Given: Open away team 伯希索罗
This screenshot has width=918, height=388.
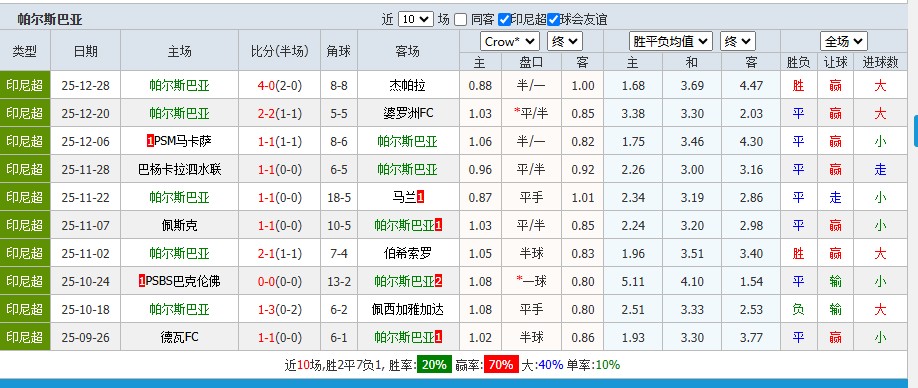Looking at the screenshot, I should 407,253.
